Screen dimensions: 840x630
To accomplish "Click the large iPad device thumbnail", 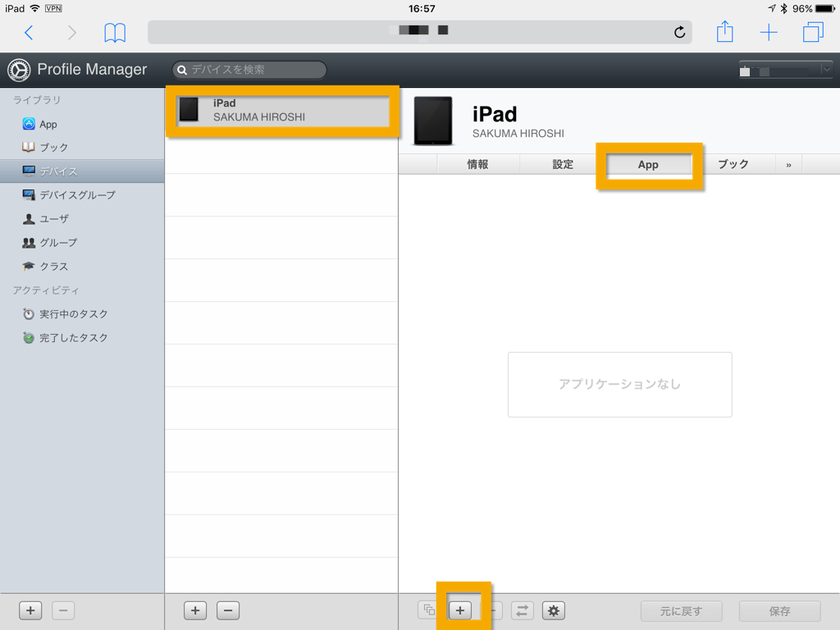I will 433,121.
